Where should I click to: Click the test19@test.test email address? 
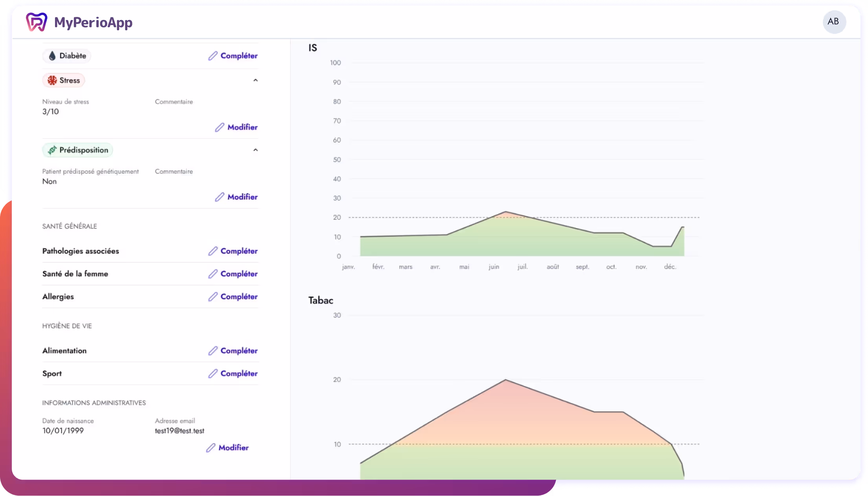click(x=179, y=431)
